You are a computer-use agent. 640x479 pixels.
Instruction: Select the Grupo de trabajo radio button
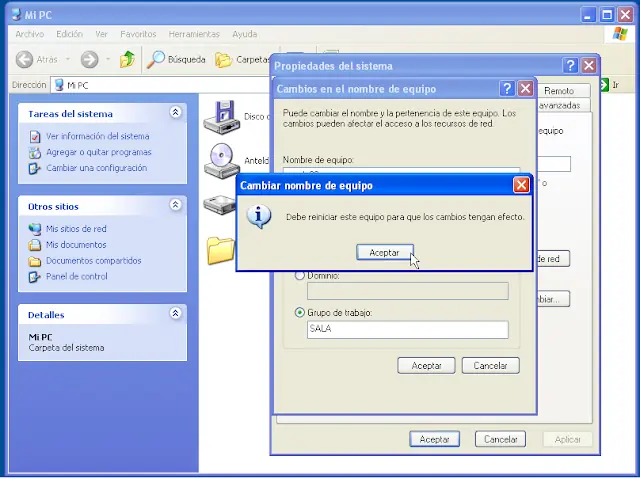(300, 312)
